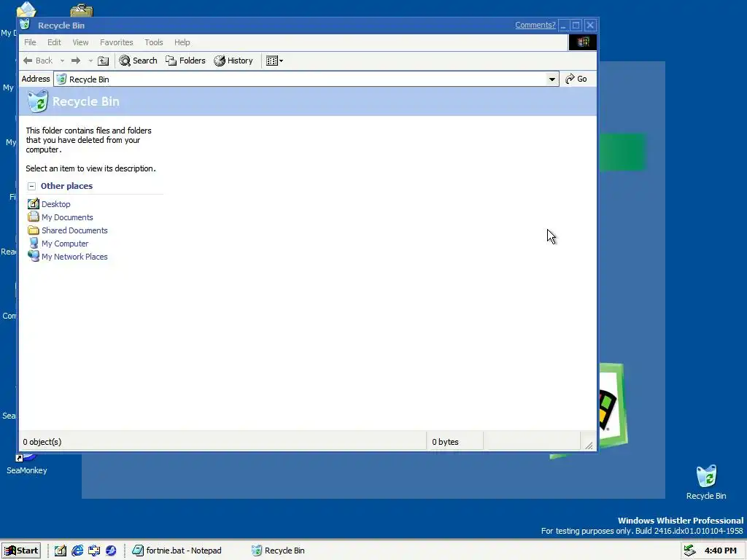The width and height of the screenshot is (747, 560).
Task: Open the File menu
Action: 30,42
